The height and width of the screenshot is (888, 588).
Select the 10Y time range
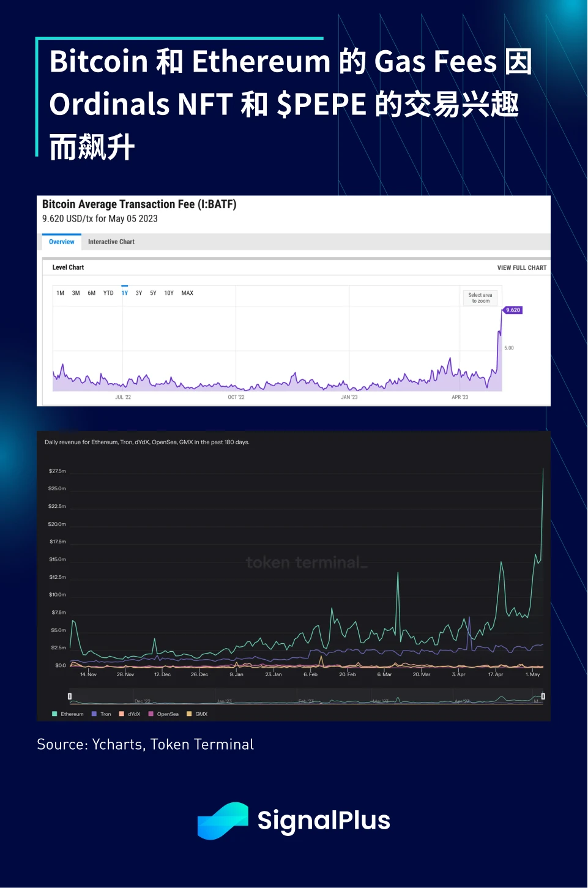click(169, 293)
